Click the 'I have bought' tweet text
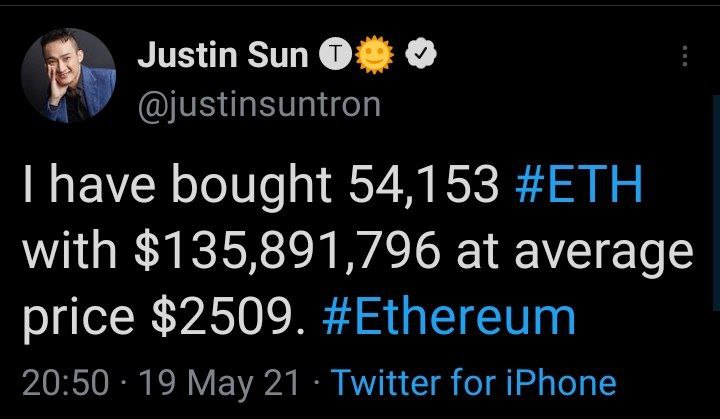This screenshot has height=419, width=720. (177, 187)
